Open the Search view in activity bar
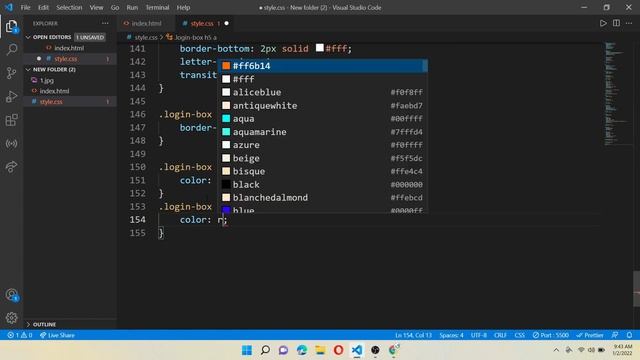Image resolution: width=640 pixels, height=360 pixels. pos(11,50)
